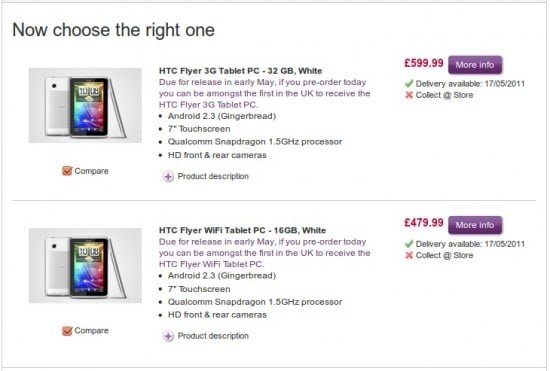The height and width of the screenshot is (371, 550).
Task: Click More info for £599.99 tablet
Action: [x=475, y=65]
